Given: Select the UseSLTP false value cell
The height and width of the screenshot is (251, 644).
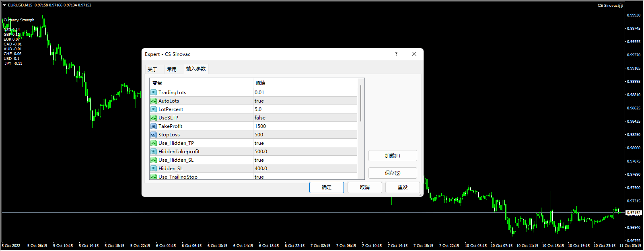Looking at the screenshot, I should pos(305,118).
